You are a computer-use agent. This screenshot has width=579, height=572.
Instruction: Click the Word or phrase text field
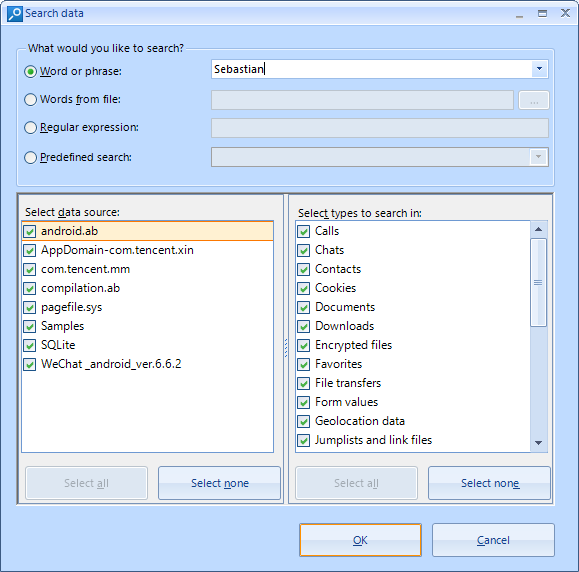click(371, 69)
